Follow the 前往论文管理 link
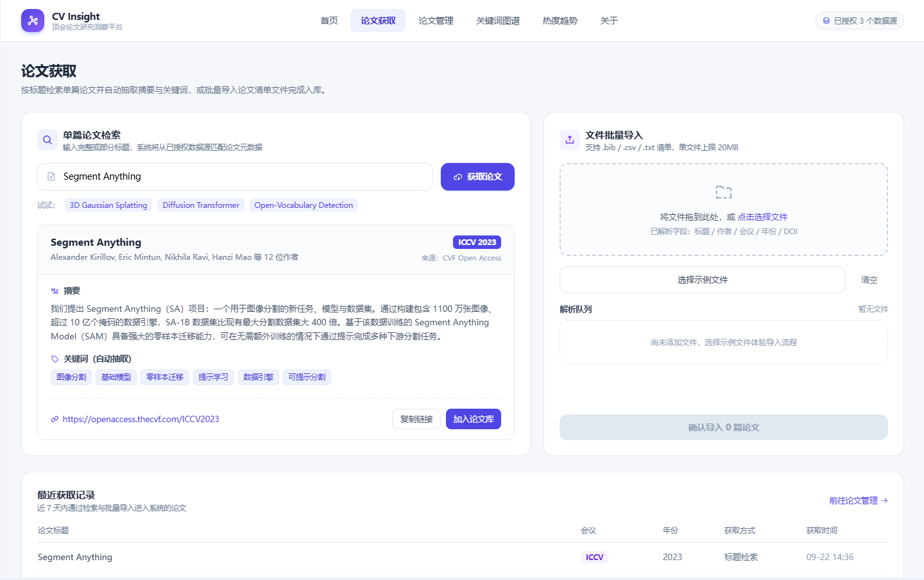Screen dimensions: 924x580 [859, 500]
